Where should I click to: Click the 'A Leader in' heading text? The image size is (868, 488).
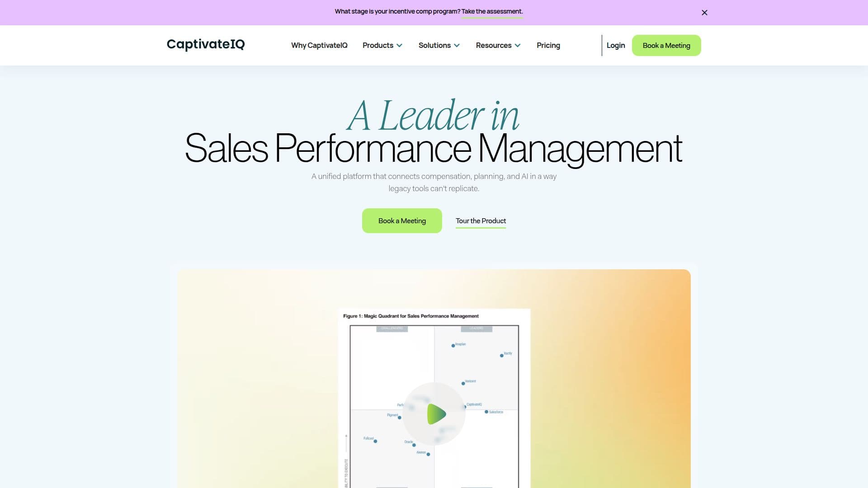tap(433, 115)
